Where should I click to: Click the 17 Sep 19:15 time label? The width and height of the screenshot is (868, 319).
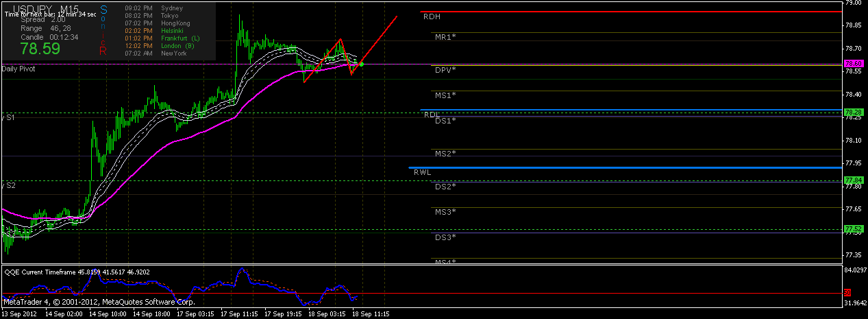pos(284,314)
